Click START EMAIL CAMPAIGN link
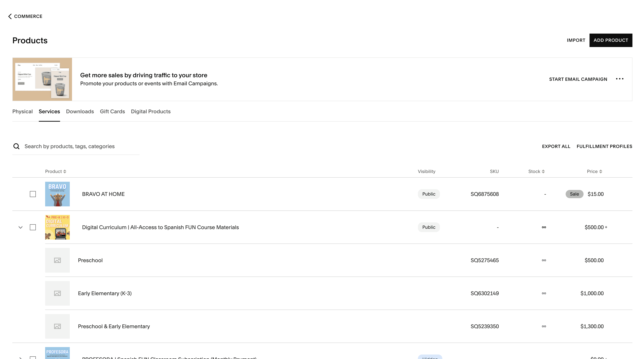644x359 pixels. [x=578, y=79]
